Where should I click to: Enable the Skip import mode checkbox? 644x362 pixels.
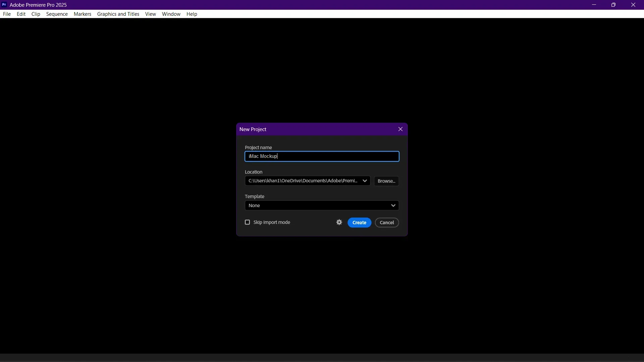click(x=248, y=222)
